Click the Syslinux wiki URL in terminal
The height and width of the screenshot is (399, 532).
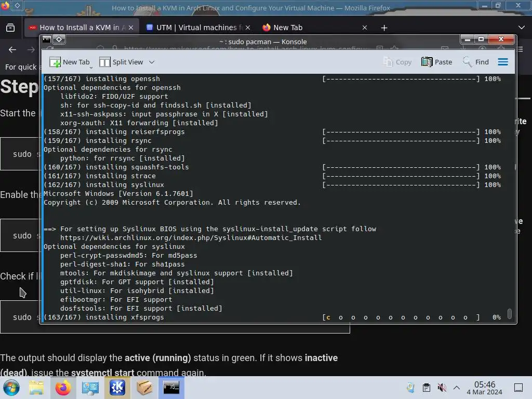191,237
